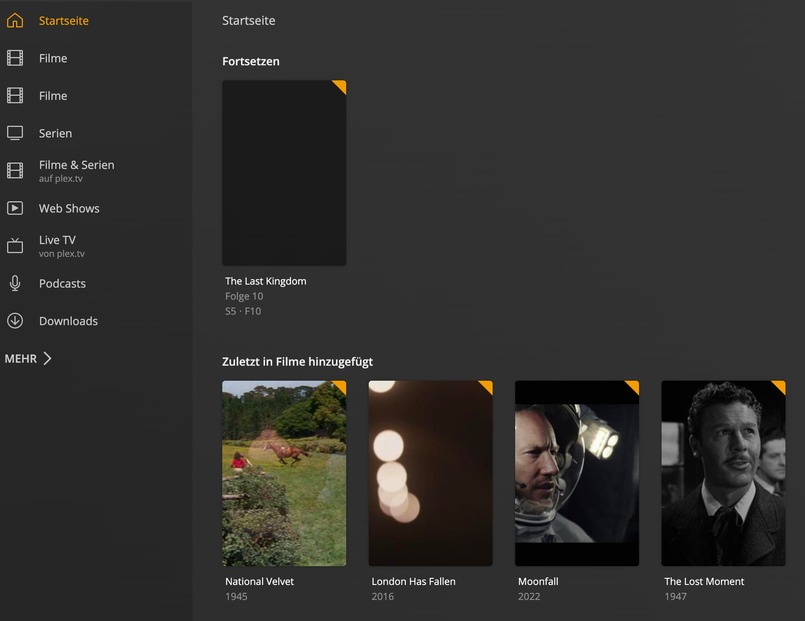
Task: Click the Startseite page title at top
Action: pyautogui.click(x=248, y=21)
